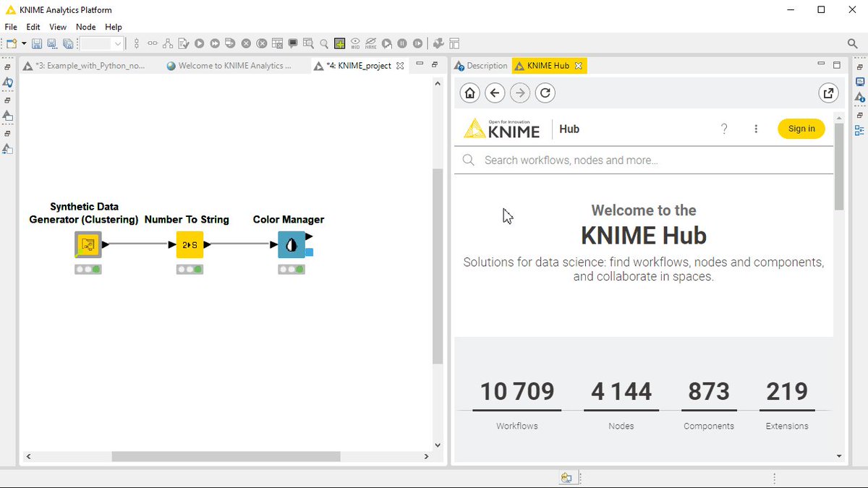Click the Open first out-port view icon
The height and width of the screenshot is (488, 868).
pyautogui.click(x=308, y=43)
